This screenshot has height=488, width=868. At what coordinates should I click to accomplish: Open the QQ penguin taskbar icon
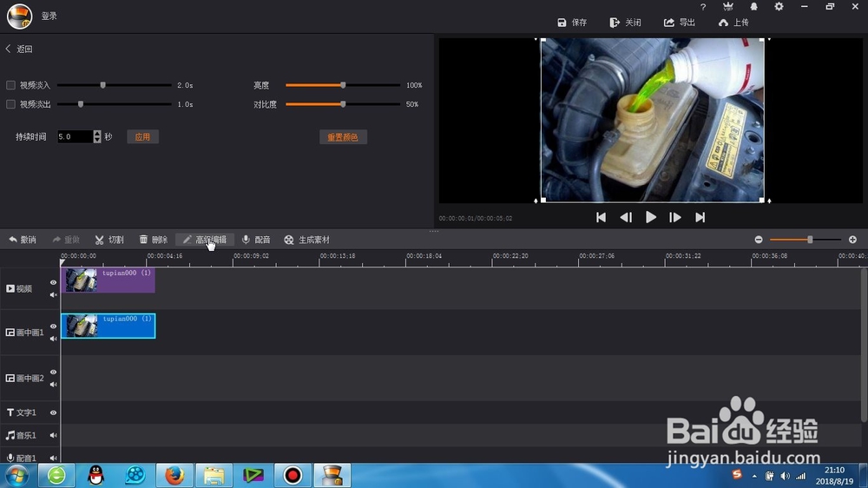click(96, 475)
